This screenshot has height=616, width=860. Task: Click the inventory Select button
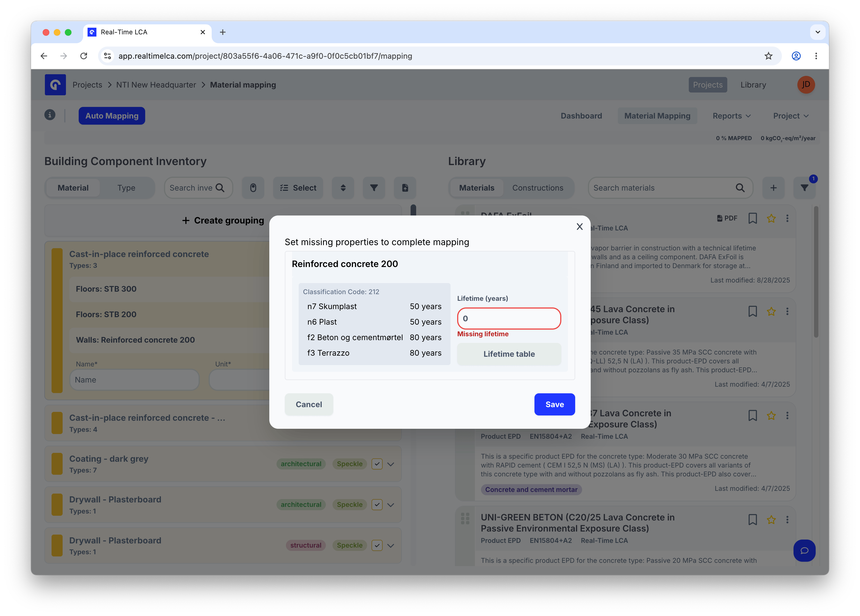(298, 188)
